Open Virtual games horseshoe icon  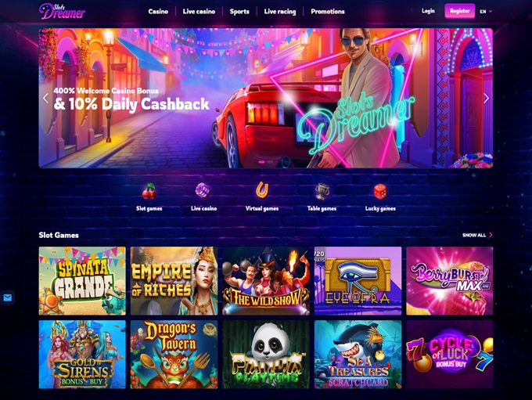point(262,190)
